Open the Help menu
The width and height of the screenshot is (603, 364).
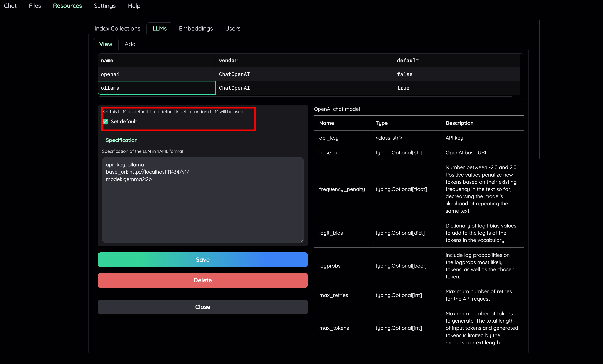(x=134, y=6)
